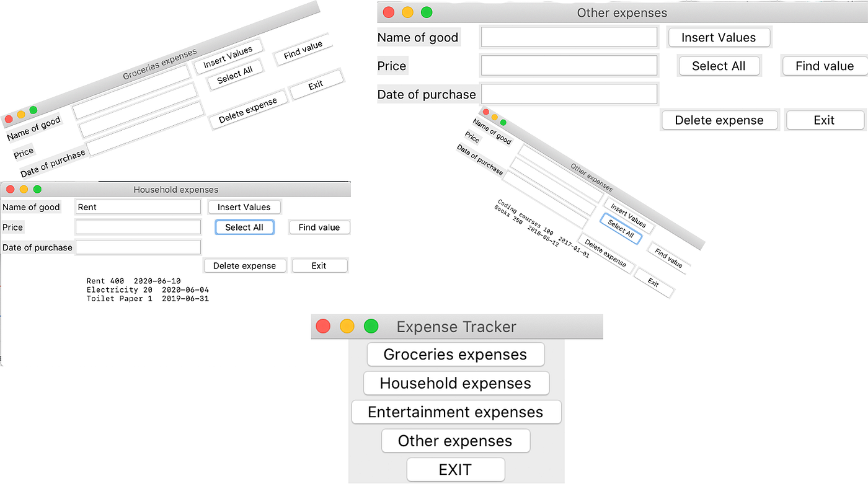The height and width of the screenshot is (499, 868).
Task: Click Exit in the Household expenses window
Action: (x=319, y=265)
